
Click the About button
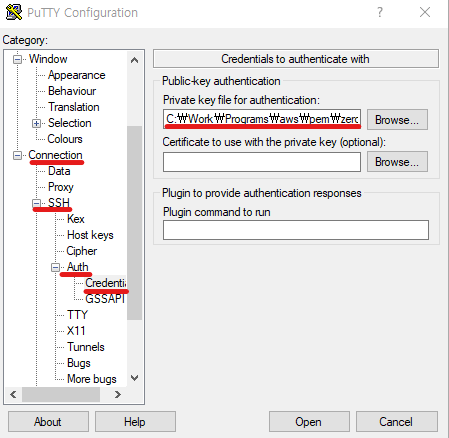[x=48, y=422]
